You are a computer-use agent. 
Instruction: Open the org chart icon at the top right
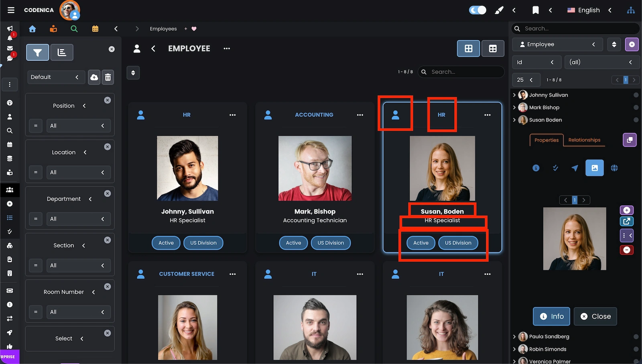(x=631, y=10)
